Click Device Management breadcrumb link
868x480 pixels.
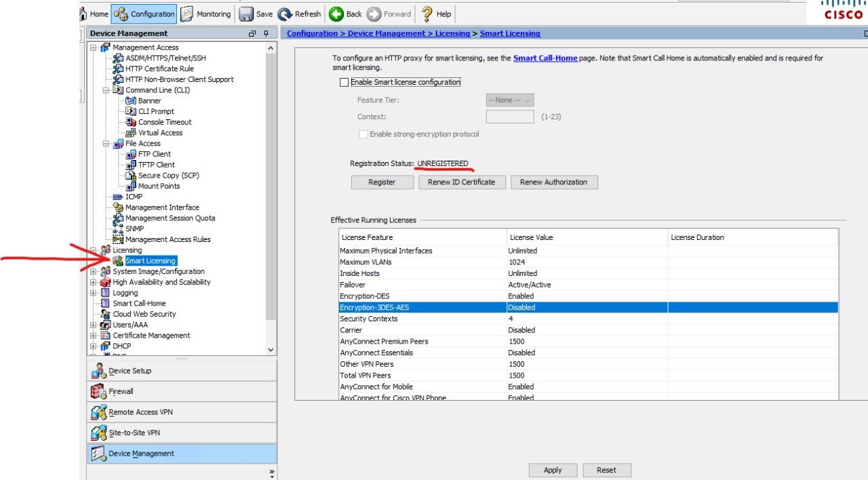[387, 33]
